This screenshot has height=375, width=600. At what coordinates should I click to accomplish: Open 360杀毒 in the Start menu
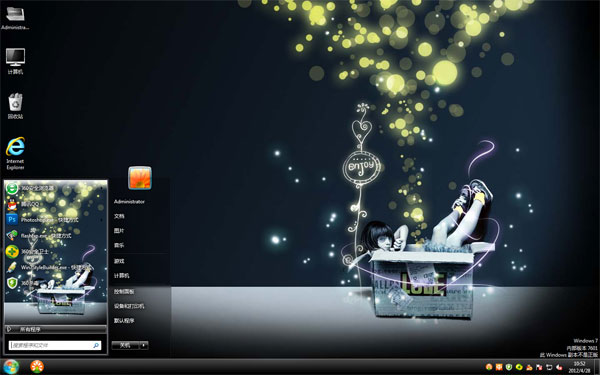55,284
